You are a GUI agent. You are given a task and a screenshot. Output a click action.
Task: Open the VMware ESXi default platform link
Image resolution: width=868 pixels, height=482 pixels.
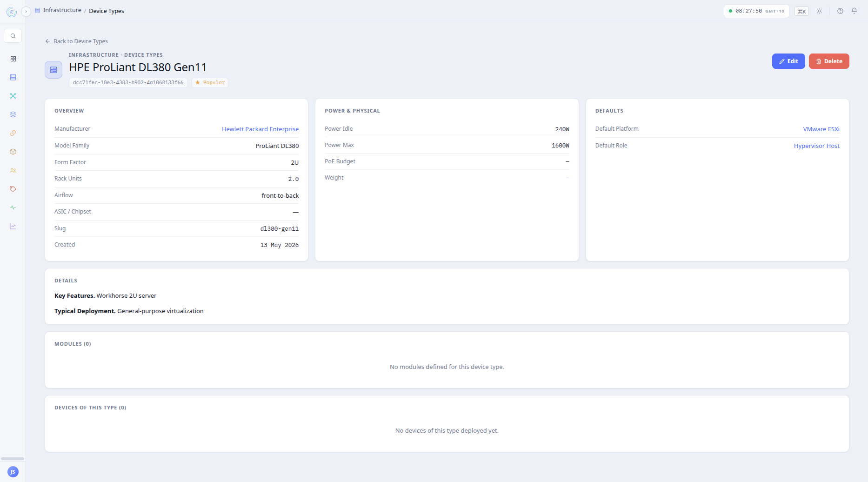821,129
